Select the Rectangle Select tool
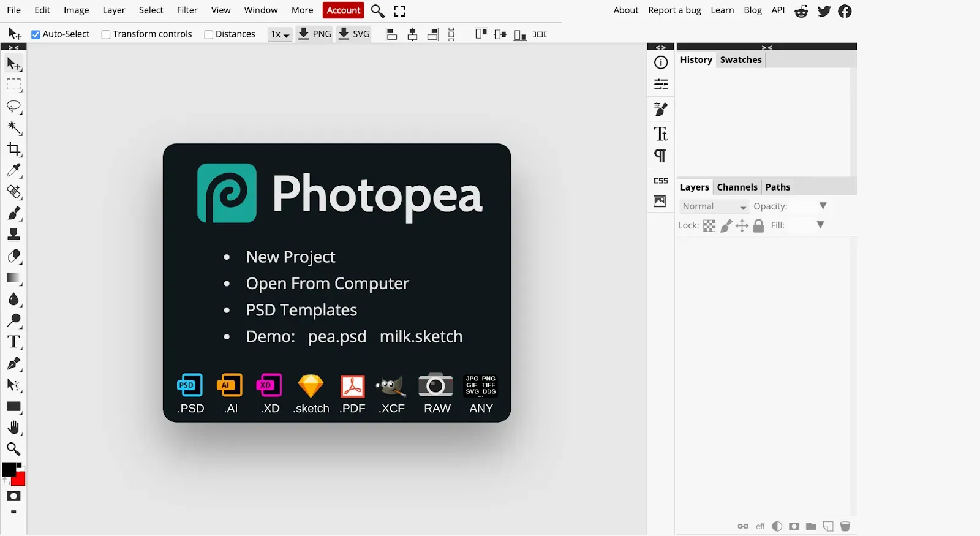The width and height of the screenshot is (980, 536). (x=13, y=85)
